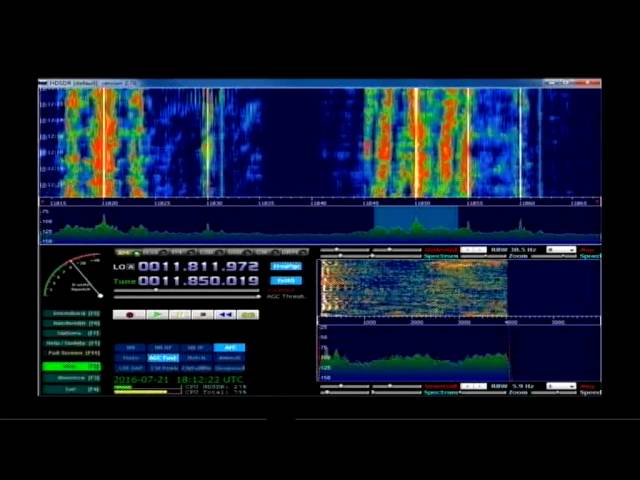Viewport: 640px width, 480px height.
Task: Adjust first lower Waterfall contrast slider
Action: (x=344, y=386)
